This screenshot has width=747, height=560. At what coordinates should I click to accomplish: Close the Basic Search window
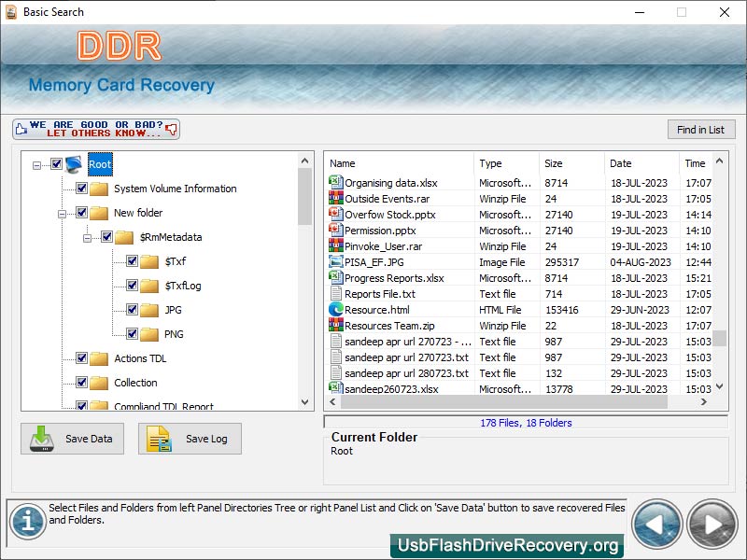coord(725,12)
